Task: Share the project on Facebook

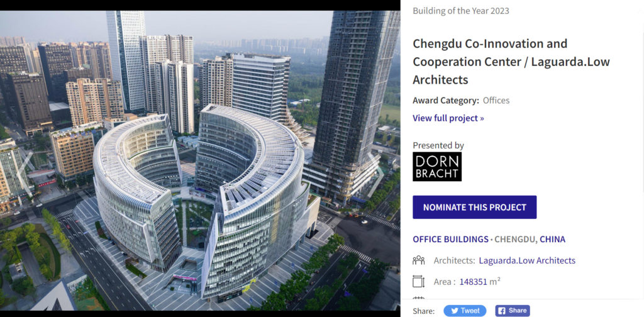Action: [512, 311]
